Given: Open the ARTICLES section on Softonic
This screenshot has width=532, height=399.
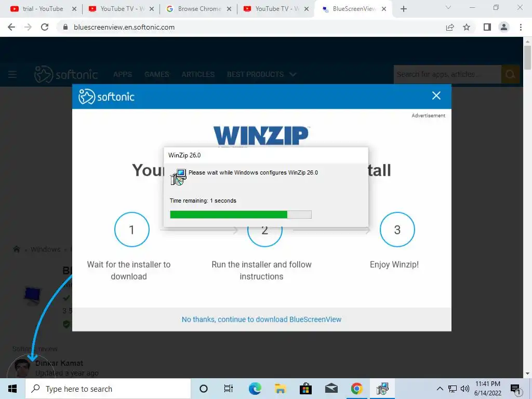Looking at the screenshot, I should [198, 74].
